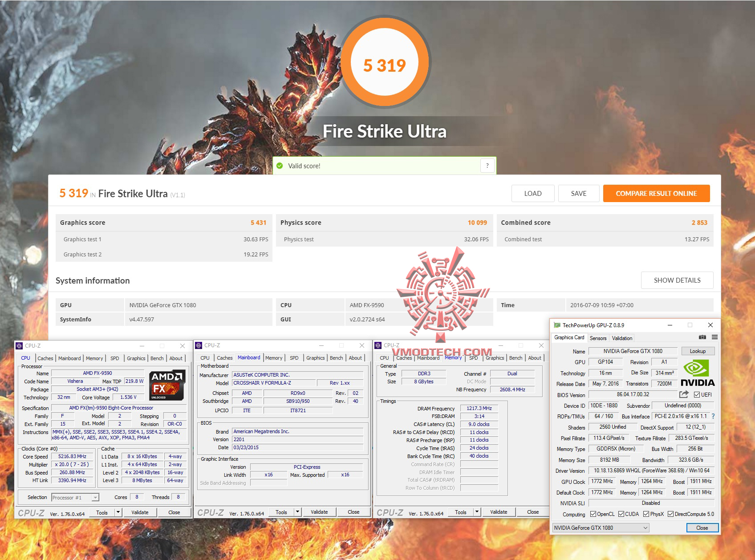Click the GPU Clock value 1772 MHz

602,482
